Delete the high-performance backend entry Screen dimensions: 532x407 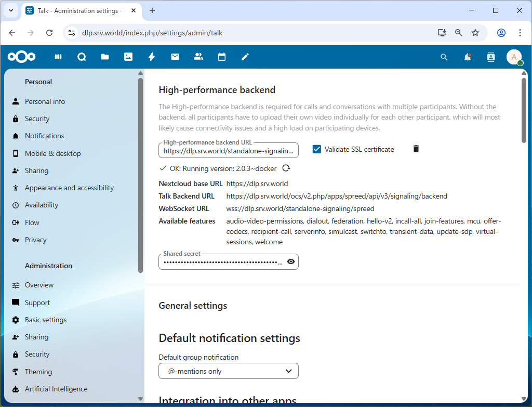tap(416, 149)
